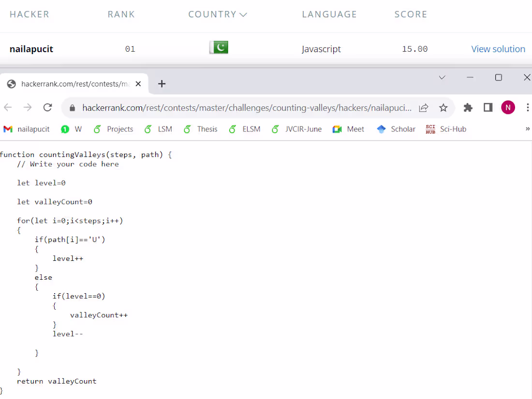Launch the Google Meet bookmark
The image size is (532, 399).
click(x=348, y=129)
